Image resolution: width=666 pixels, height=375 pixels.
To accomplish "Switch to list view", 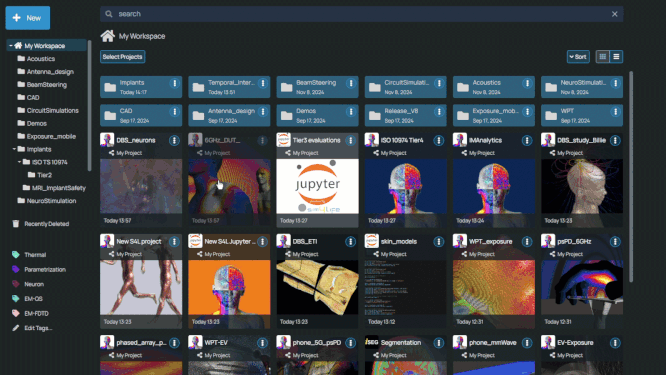I will click(616, 56).
